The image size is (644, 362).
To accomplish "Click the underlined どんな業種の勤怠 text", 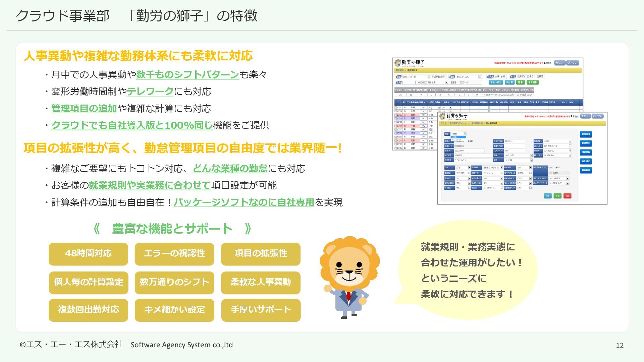I will pos(230,169).
